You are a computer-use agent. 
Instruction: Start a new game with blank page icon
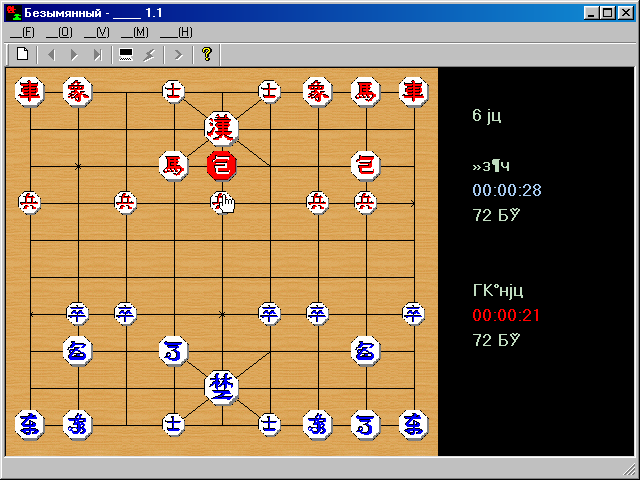coord(23,54)
